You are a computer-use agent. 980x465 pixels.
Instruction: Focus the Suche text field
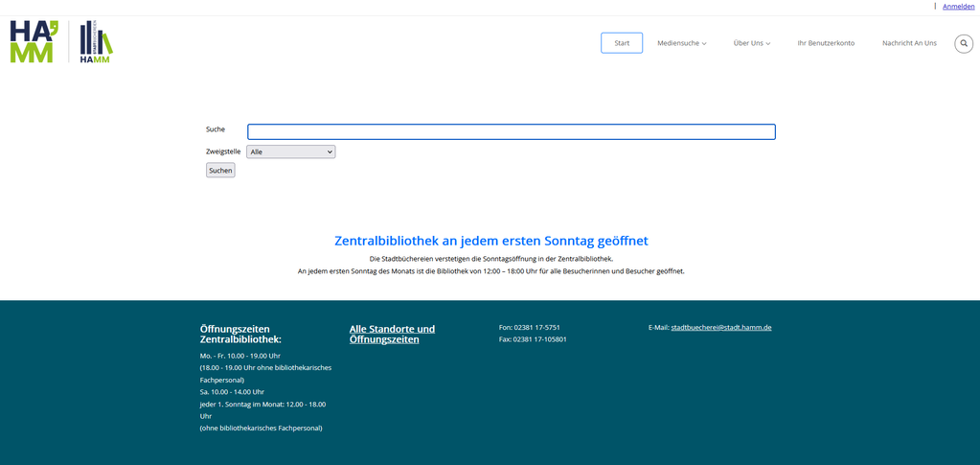[512, 131]
